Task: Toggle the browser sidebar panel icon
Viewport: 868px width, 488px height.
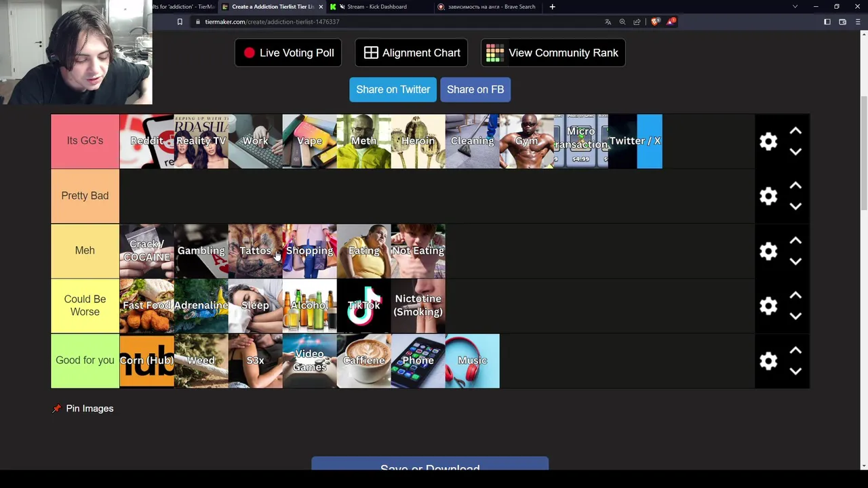Action: tap(827, 22)
